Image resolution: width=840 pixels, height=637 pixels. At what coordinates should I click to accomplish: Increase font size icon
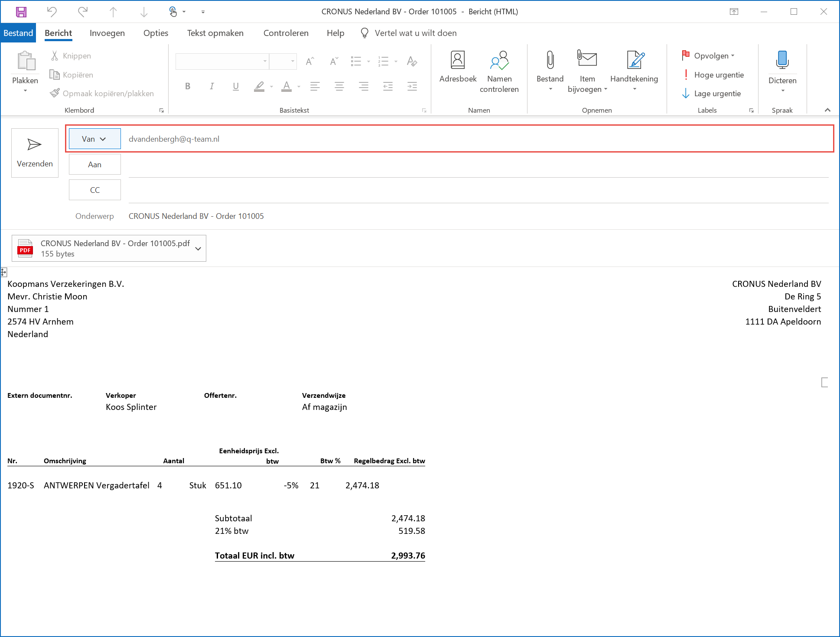tap(309, 61)
